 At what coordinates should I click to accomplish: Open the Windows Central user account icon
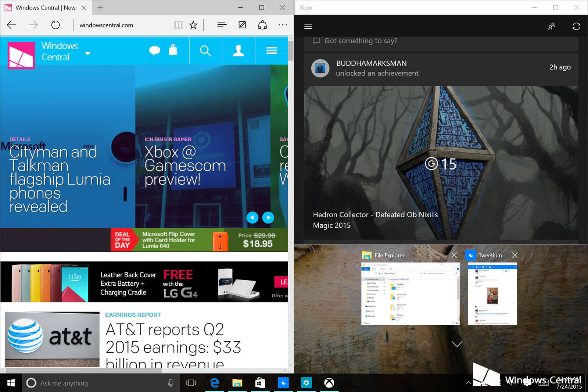(239, 51)
